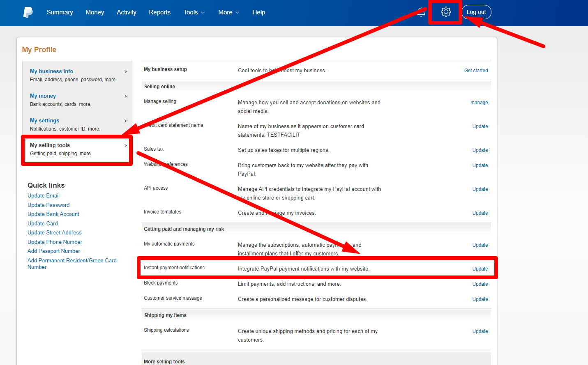Click manage link for Manage selling
The width and height of the screenshot is (588, 365).
click(479, 103)
